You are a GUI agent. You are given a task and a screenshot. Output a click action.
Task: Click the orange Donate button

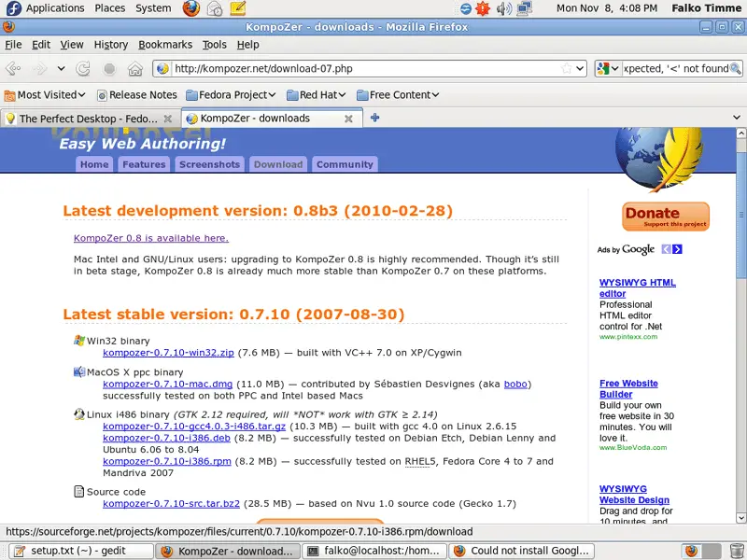pyautogui.click(x=666, y=217)
